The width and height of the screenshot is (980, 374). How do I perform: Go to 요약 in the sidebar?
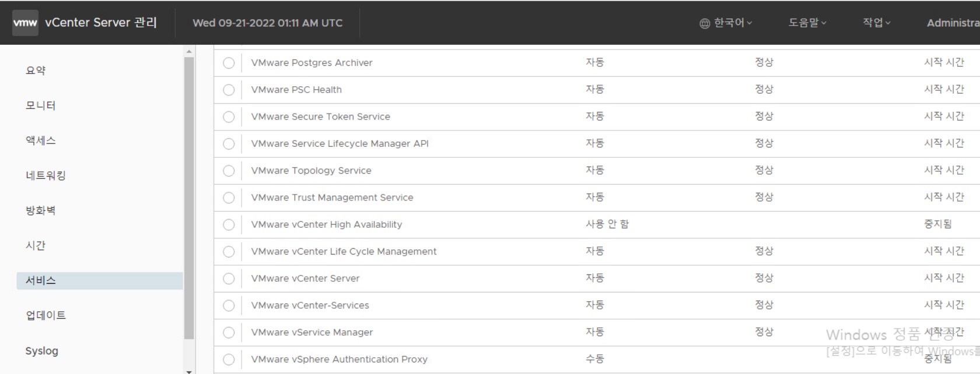click(x=36, y=70)
